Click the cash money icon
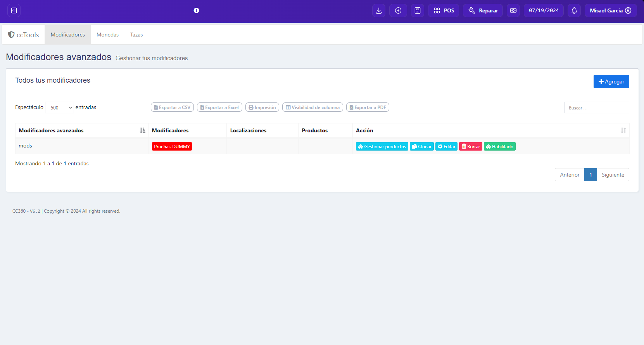 pos(513,10)
